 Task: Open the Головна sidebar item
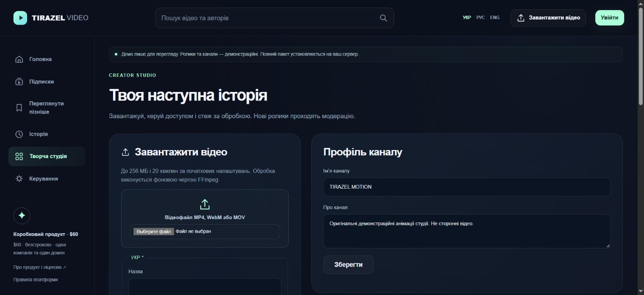point(47,59)
